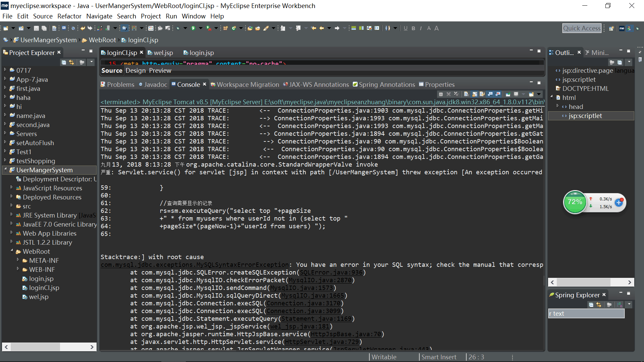Toggle Underline formatting button
Viewport: 644px width, 362px height.
pyautogui.click(x=406, y=28)
